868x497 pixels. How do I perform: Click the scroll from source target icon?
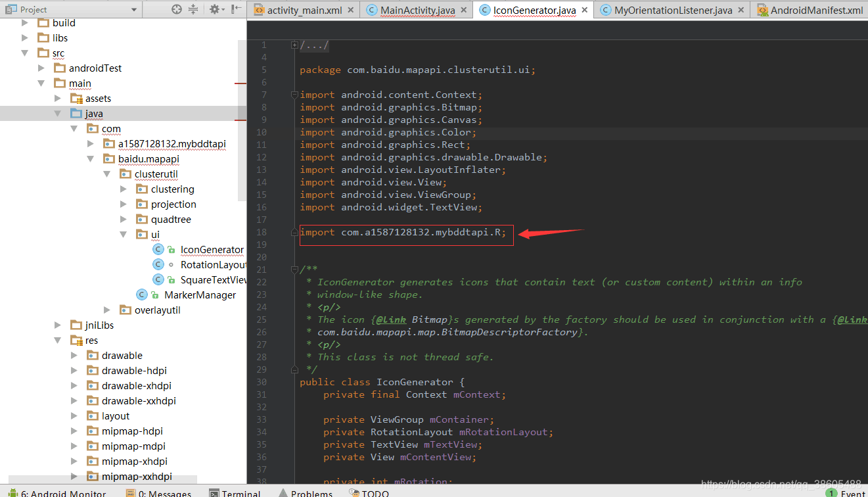177,9
